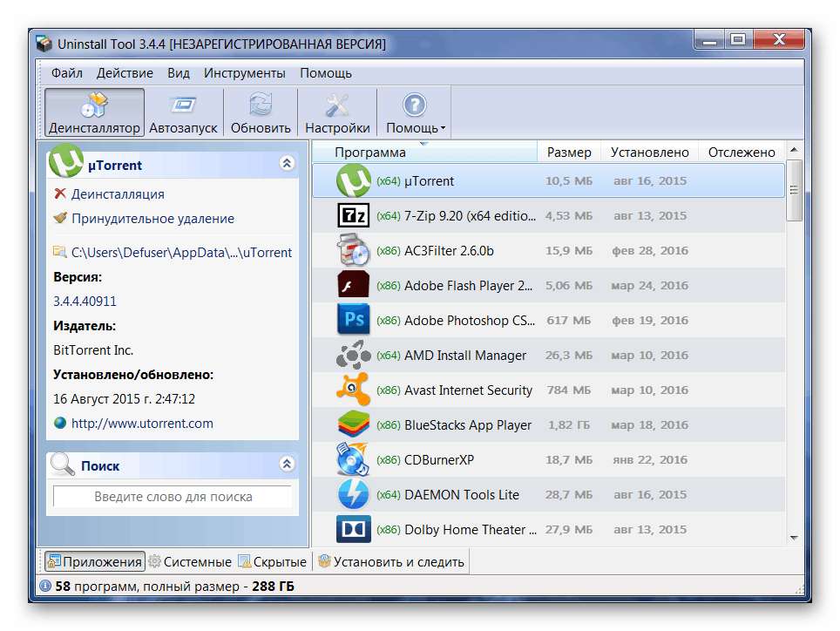
Task: Click the program list scrollbar thumb
Action: [x=794, y=190]
